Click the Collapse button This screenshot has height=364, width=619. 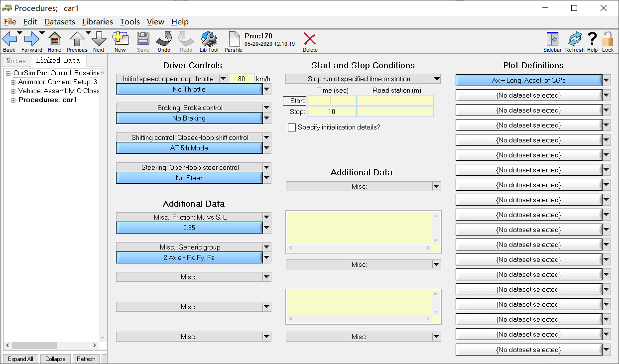[55, 359]
